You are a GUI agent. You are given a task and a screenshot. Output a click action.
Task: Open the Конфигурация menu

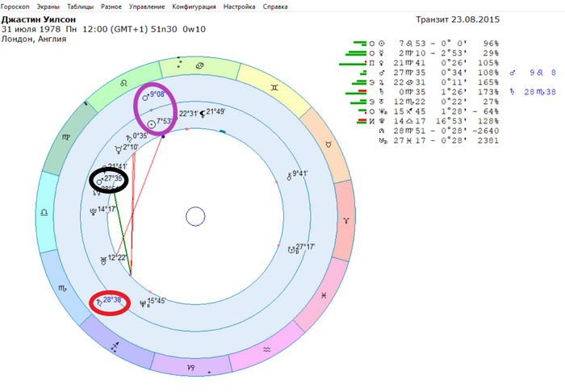click(x=194, y=6)
